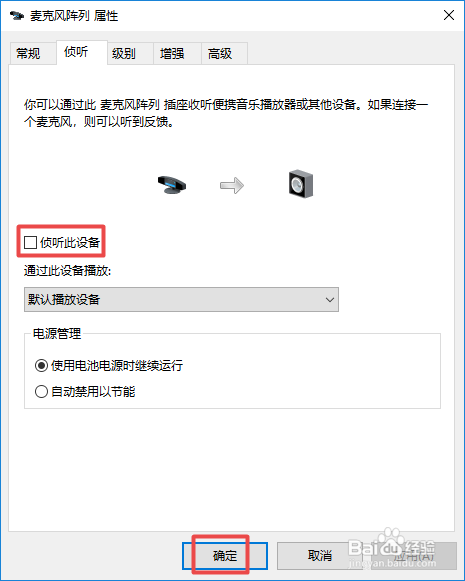Select 自动禁用以节能 radio option
This screenshot has width=465, height=581.
point(41,391)
